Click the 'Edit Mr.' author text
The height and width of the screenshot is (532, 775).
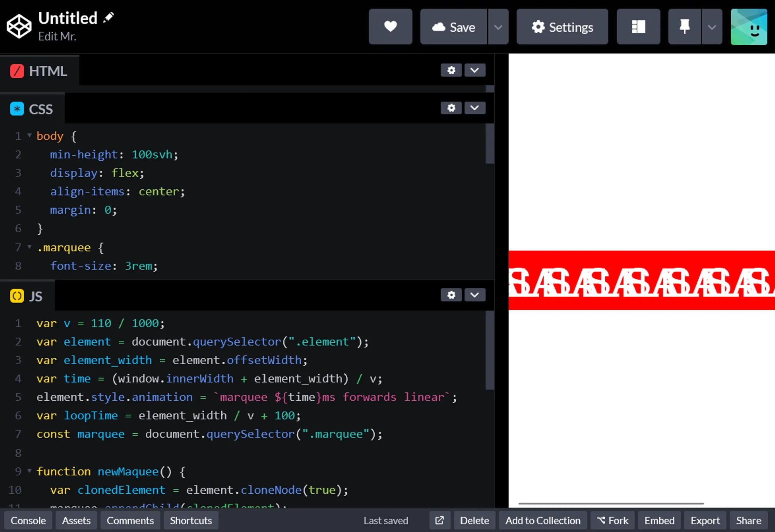pyautogui.click(x=57, y=36)
